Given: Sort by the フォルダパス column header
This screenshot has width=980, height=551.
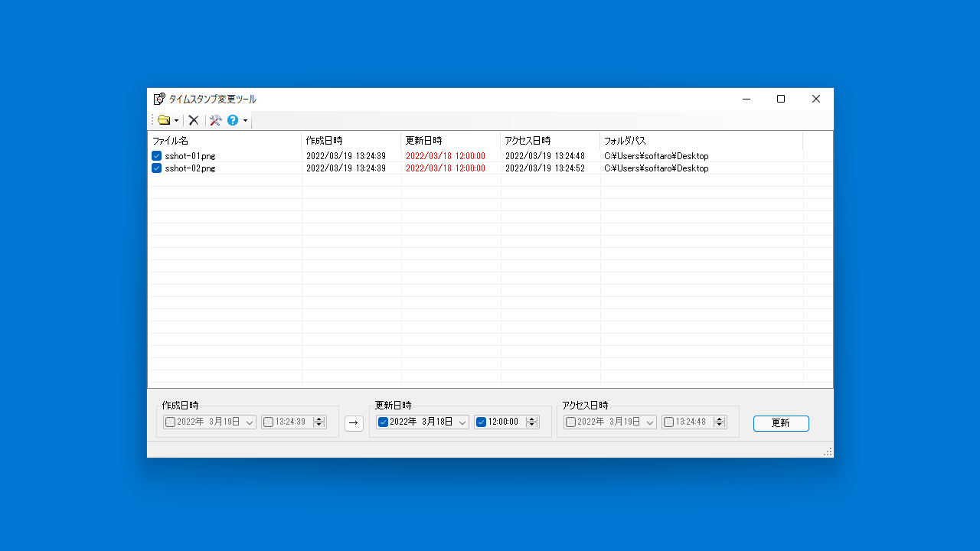Looking at the screenshot, I should (701, 141).
